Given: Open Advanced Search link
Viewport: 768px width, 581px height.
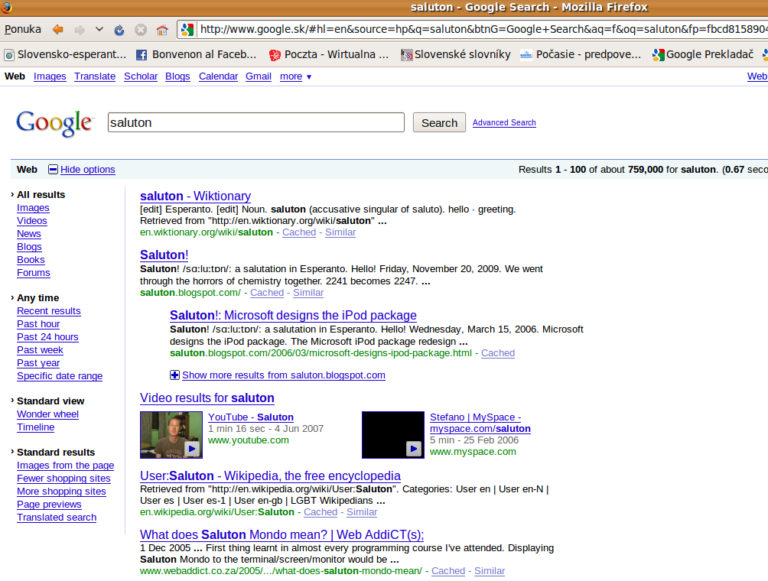Looking at the screenshot, I should [x=504, y=122].
